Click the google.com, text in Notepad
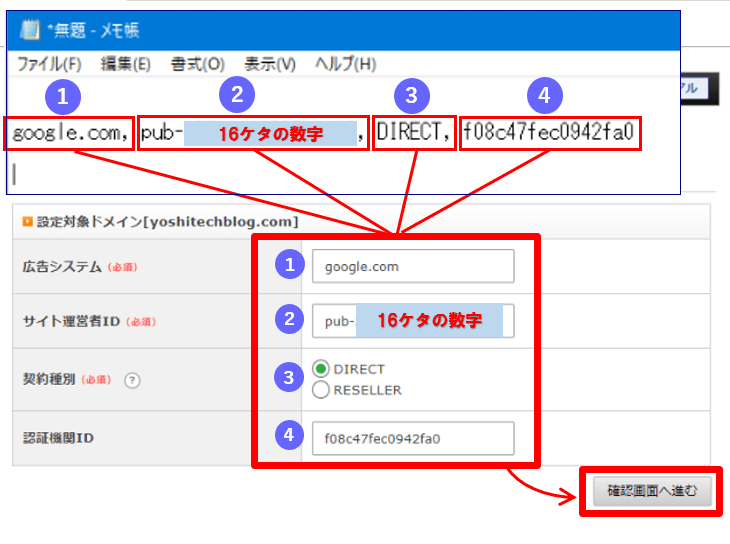Viewport: 730px width, 544px height. (x=70, y=133)
